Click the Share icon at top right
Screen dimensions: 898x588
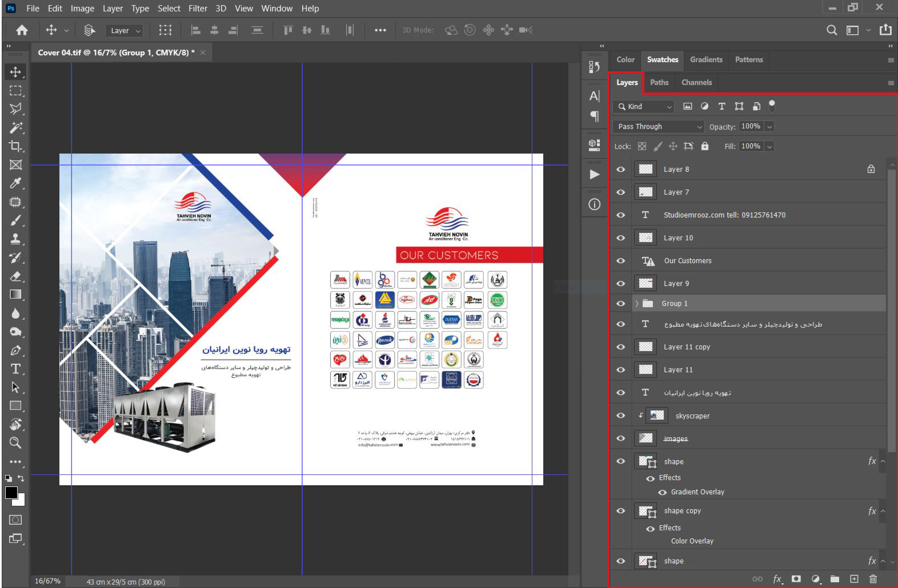(885, 30)
